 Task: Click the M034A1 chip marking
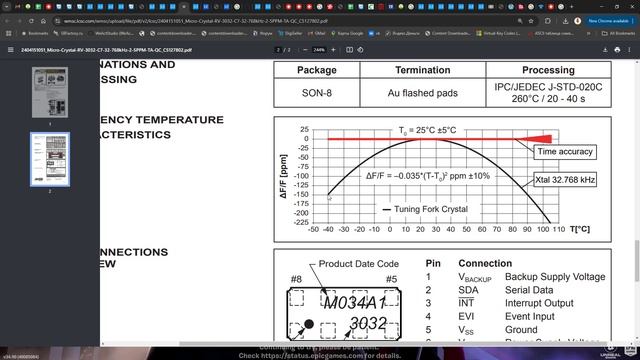355,303
